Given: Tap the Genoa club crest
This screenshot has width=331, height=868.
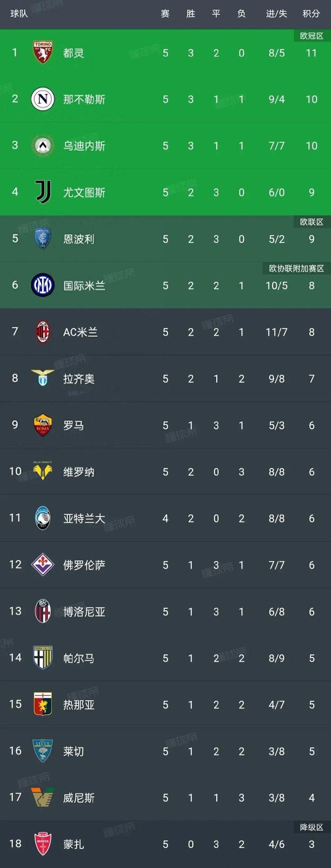Looking at the screenshot, I should [42, 704].
